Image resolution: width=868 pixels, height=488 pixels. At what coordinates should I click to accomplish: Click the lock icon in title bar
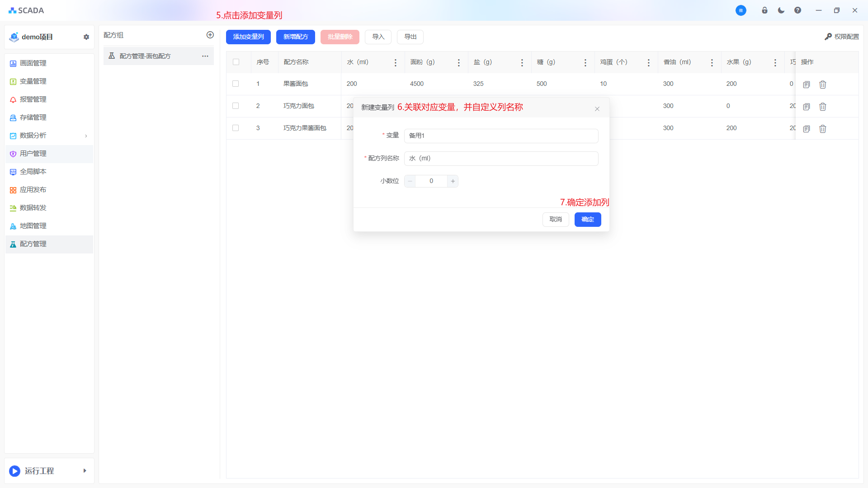click(764, 10)
